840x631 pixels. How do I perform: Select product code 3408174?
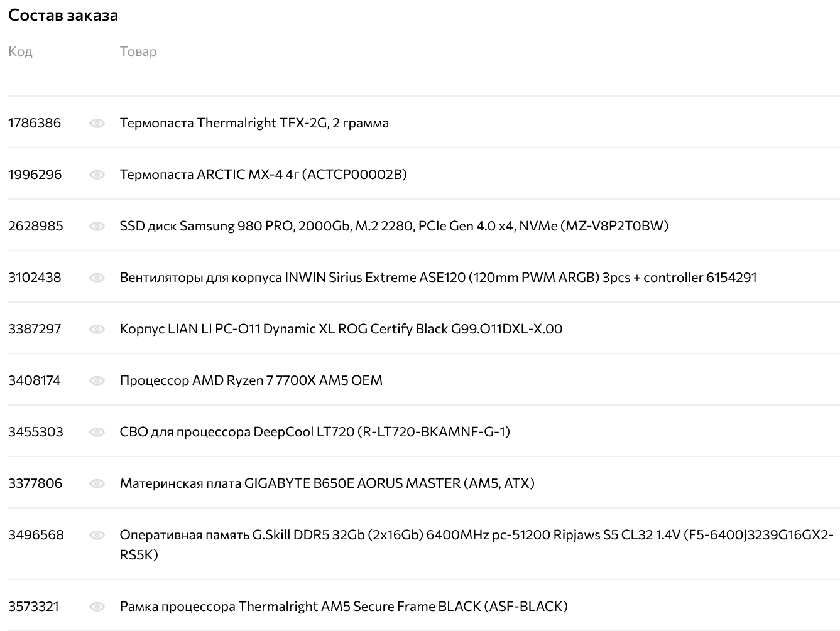(x=35, y=380)
